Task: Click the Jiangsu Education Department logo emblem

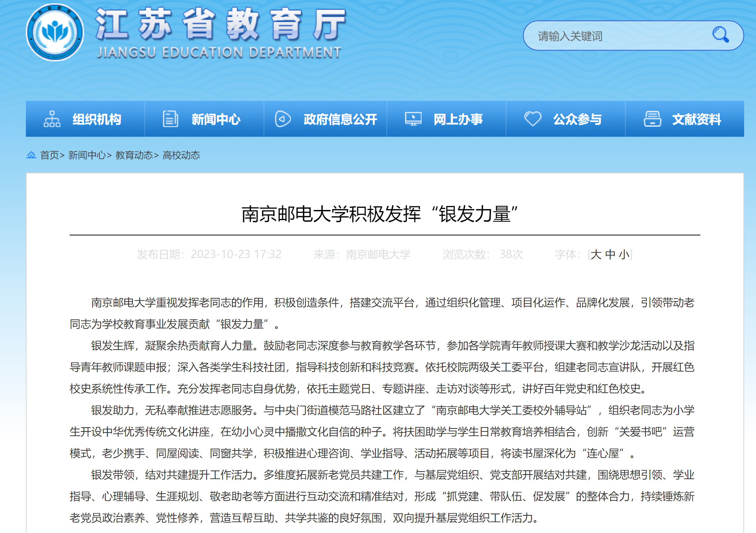Action: point(55,32)
